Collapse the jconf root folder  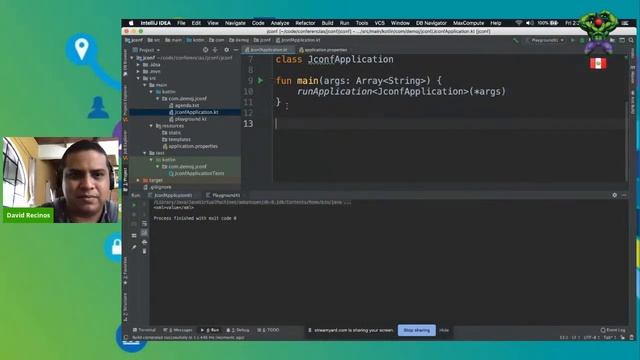[x=132, y=58]
